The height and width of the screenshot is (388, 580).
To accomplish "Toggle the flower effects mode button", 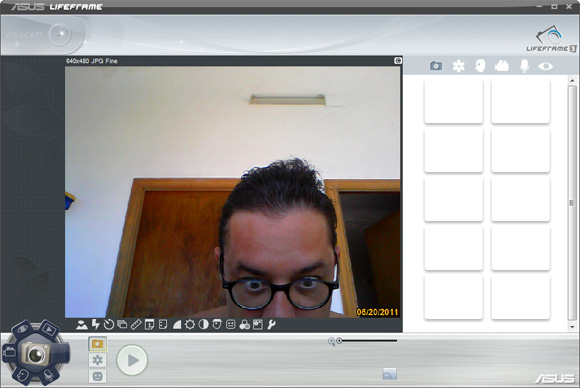I will pyautogui.click(x=98, y=360).
